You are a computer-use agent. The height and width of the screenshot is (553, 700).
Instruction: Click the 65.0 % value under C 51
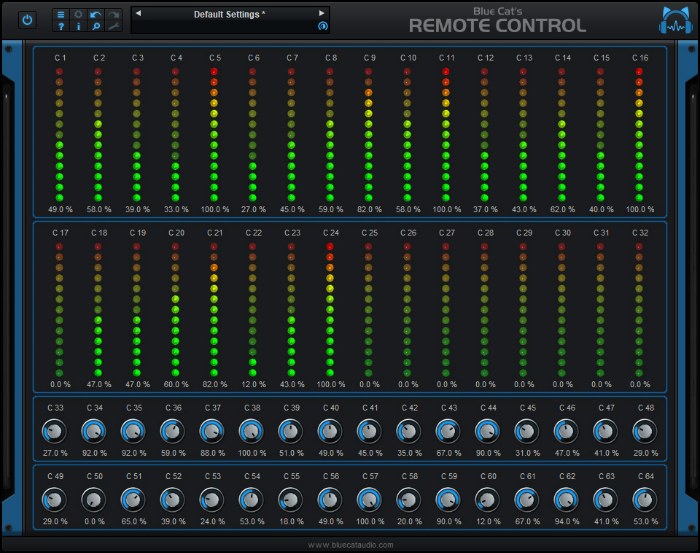click(x=133, y=521)
